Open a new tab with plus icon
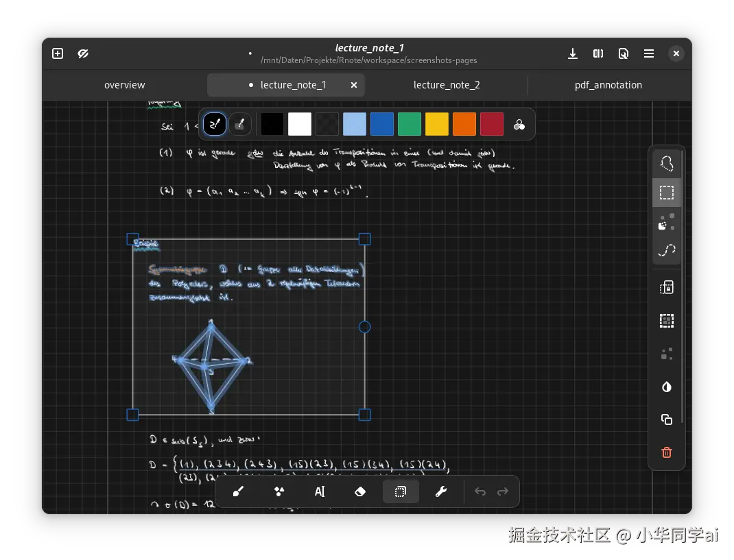 pyautogui.click(x=58, y=53)
